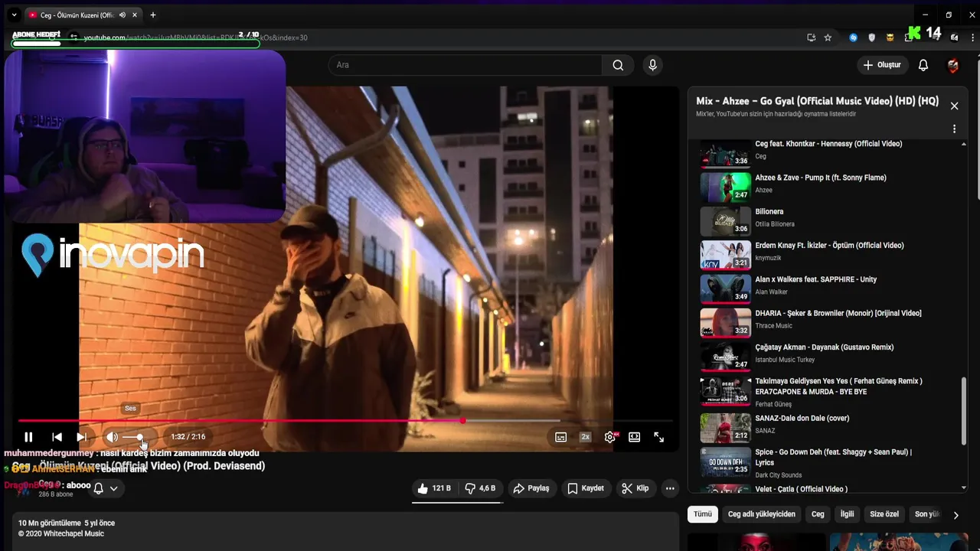Image resolution: width=980 pixels, height=551 pixels.
Task: Click the Kaydet save button
Action: click(586, 488)
